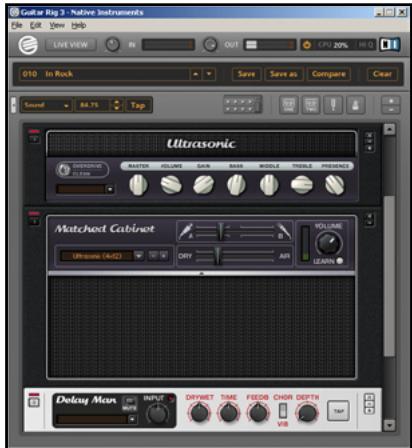Open the View menu
Viewport: 412px width, 448px height.
pyautogui.click(x=57, y=25)
